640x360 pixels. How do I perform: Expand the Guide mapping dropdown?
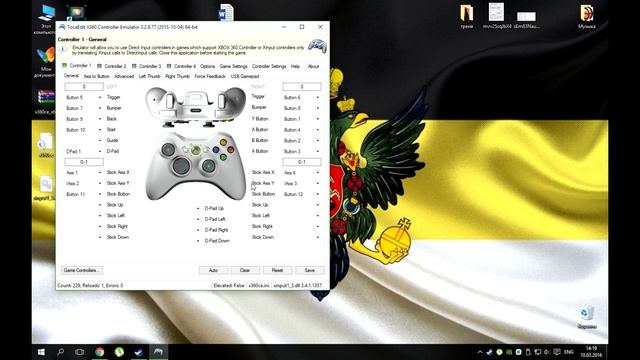pyautogui.click(x=100, y=140)
